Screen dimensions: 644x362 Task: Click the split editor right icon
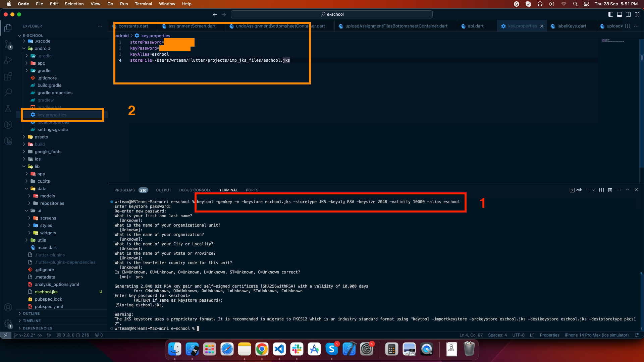[x=628, y=26]
